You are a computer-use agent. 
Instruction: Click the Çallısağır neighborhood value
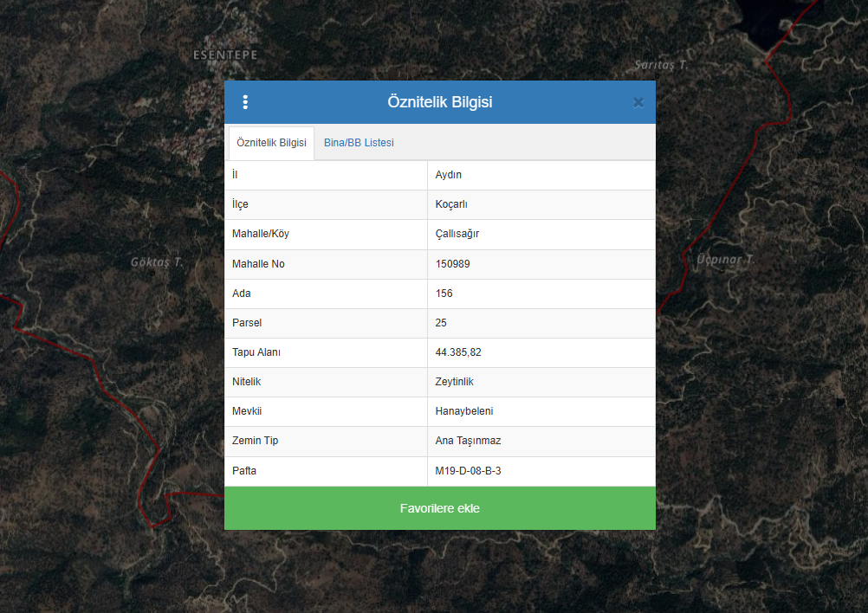point(457,234)
